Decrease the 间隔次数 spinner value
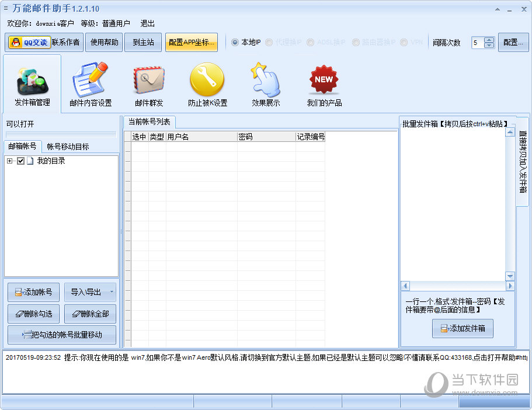Image resolution: width=532 pixels, height=410 pixels. (x=489, y=45)
